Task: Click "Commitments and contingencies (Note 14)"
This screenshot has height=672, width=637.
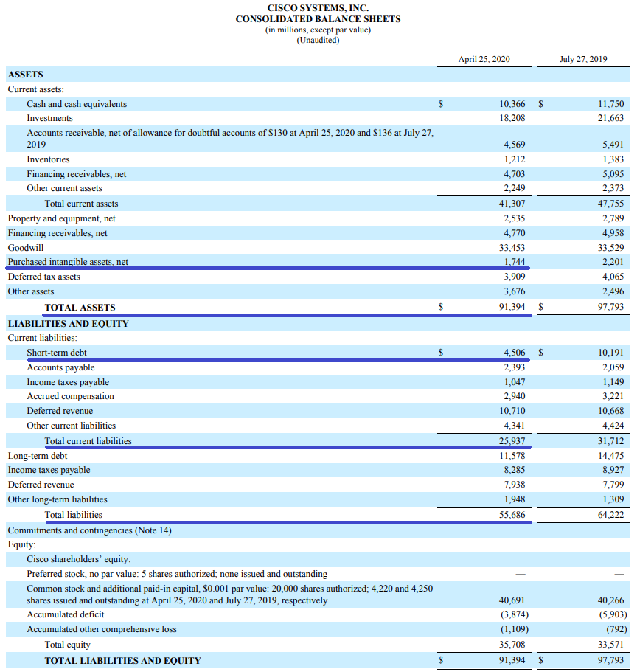Action: pos(89,530)
